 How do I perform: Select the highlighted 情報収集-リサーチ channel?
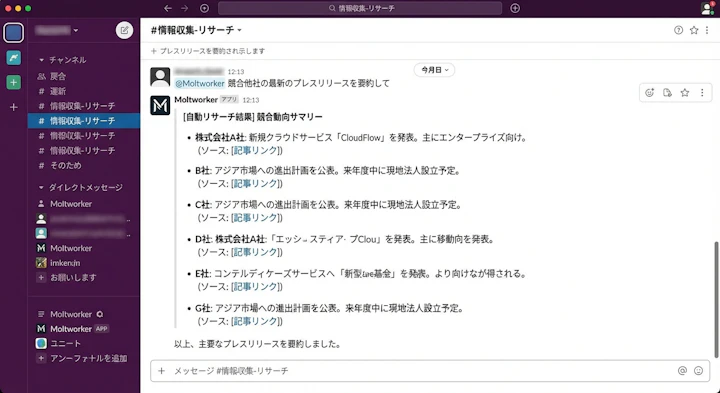point(84,121)
